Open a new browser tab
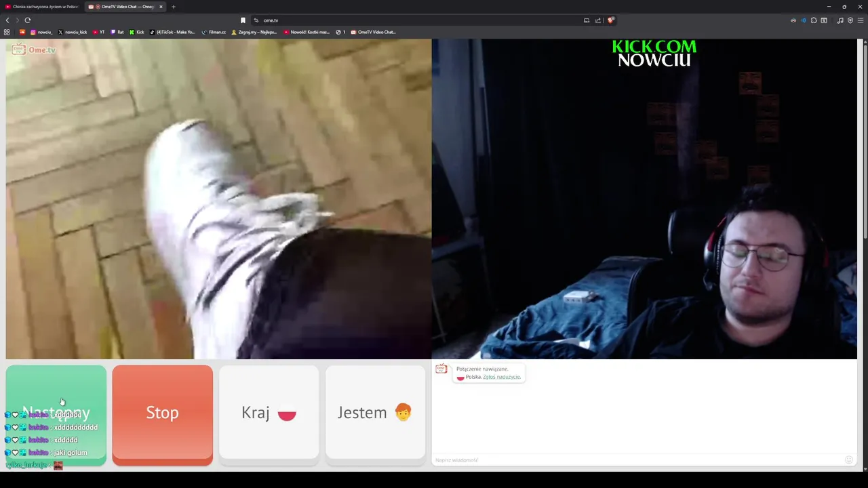Image resolution: width=868 pixels, height=488 pixels. pos(173,7)
